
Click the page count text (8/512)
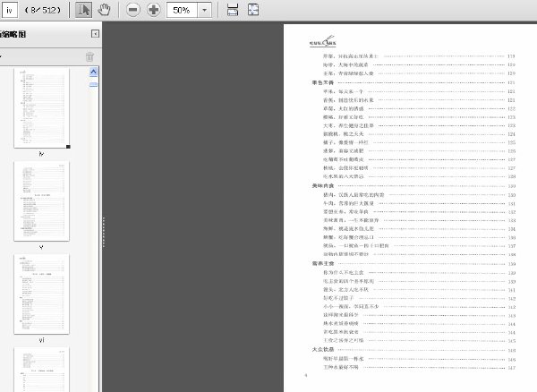(x=43, y=10)
